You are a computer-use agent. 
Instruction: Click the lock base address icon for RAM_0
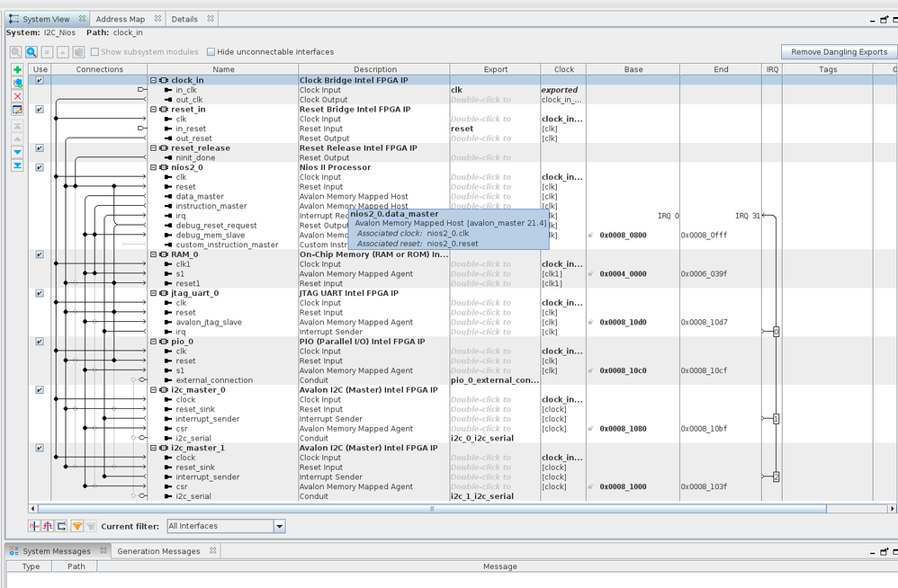pyautogui.click(x=590, y=274)
